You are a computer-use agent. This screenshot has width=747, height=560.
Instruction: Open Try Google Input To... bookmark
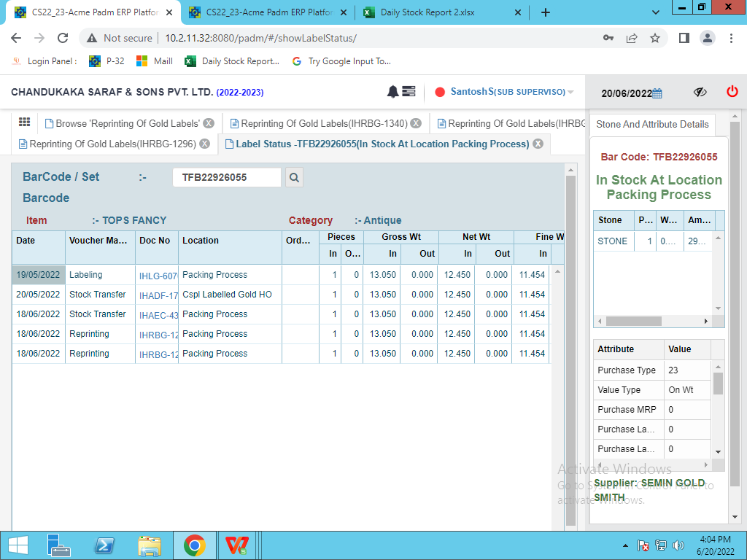pos(341,61)
